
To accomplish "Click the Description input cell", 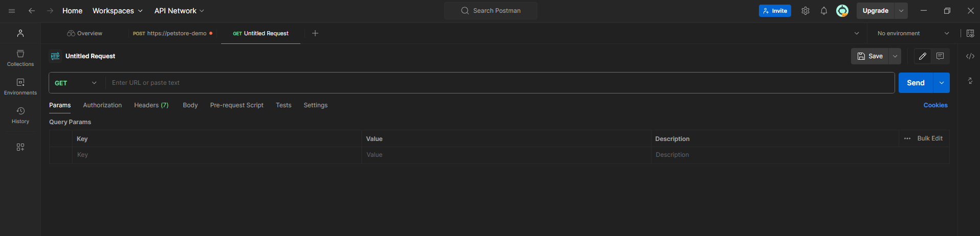I will pyautogui.click(x=800, y=155).
